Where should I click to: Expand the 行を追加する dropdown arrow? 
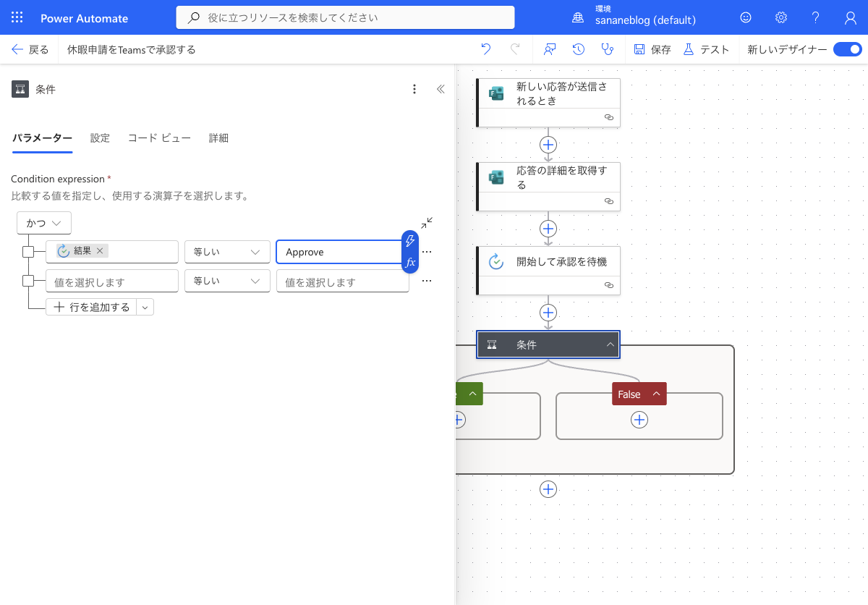pos(145,308)
